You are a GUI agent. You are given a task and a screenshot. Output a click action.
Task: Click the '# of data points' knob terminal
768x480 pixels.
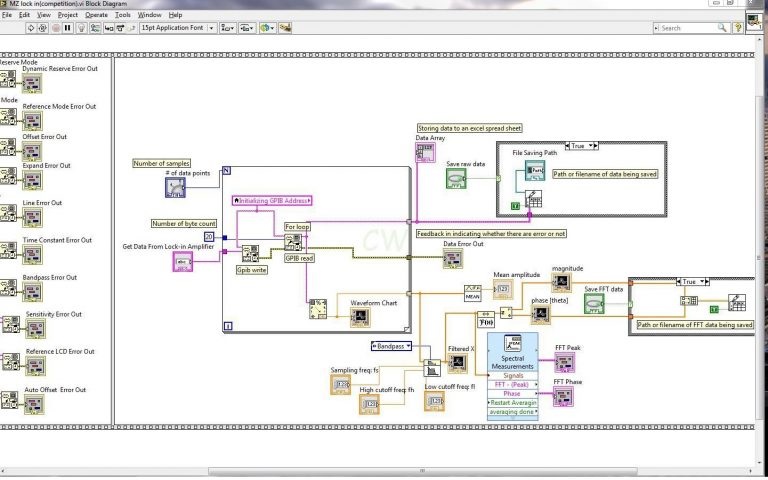point(175,188)
